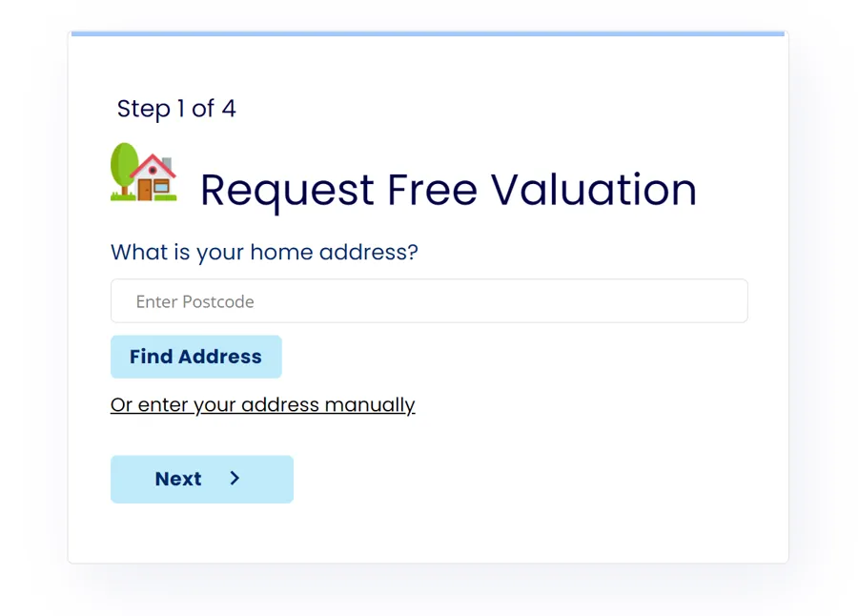Click the "Next" text label
Image resolution: width=858 pixels, height=616 pixels.
point(178,479)
